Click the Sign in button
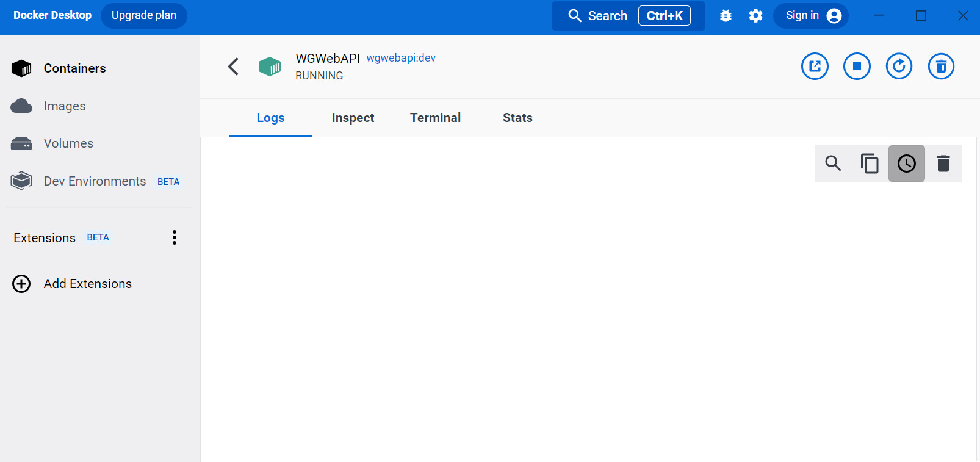The height and width of the screenshot is (462, 980). [810, 15]
